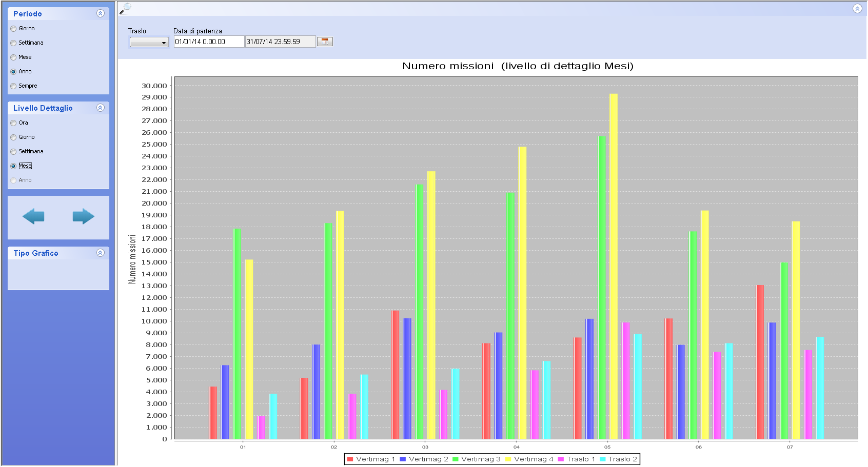
Task: Click the start date field 01/01/14
Action: 209,42
